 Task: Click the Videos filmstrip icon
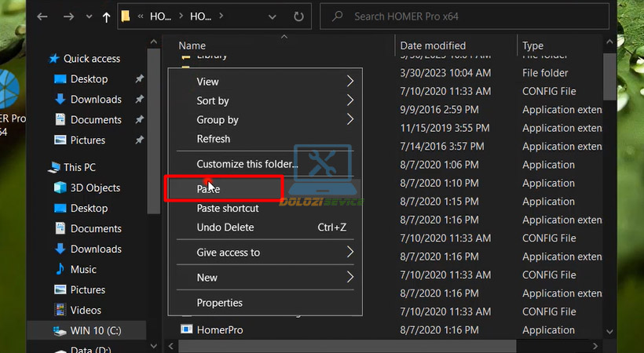[x=60, y=310]
